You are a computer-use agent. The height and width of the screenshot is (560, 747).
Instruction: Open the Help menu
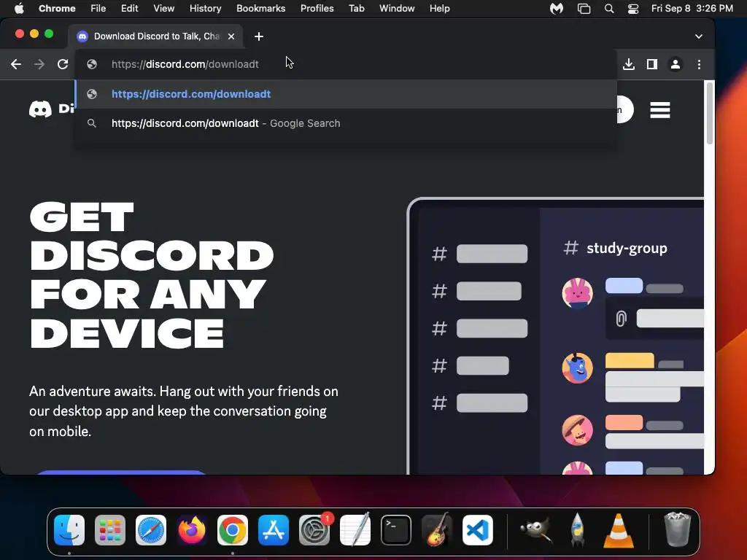tap(439, 9)
